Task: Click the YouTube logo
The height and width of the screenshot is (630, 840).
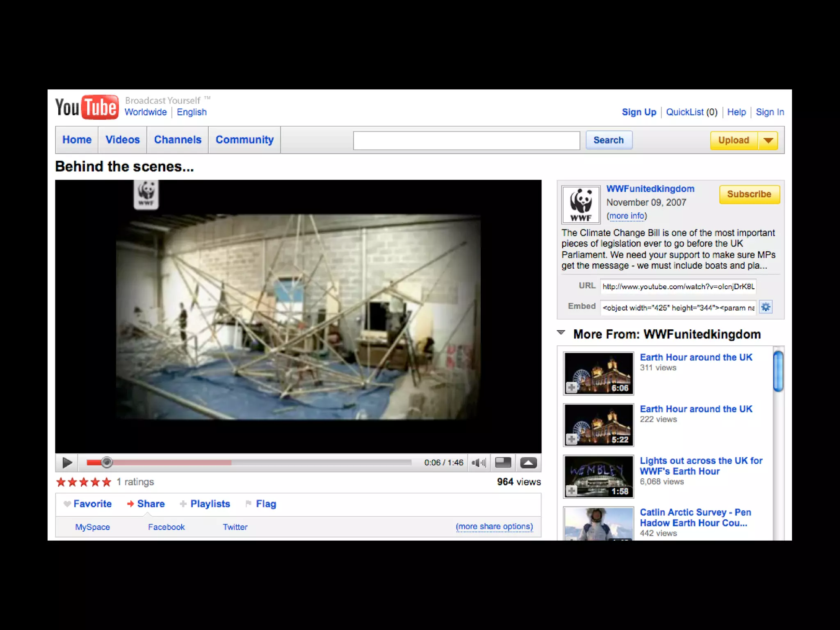Action: tap(87, 107)
